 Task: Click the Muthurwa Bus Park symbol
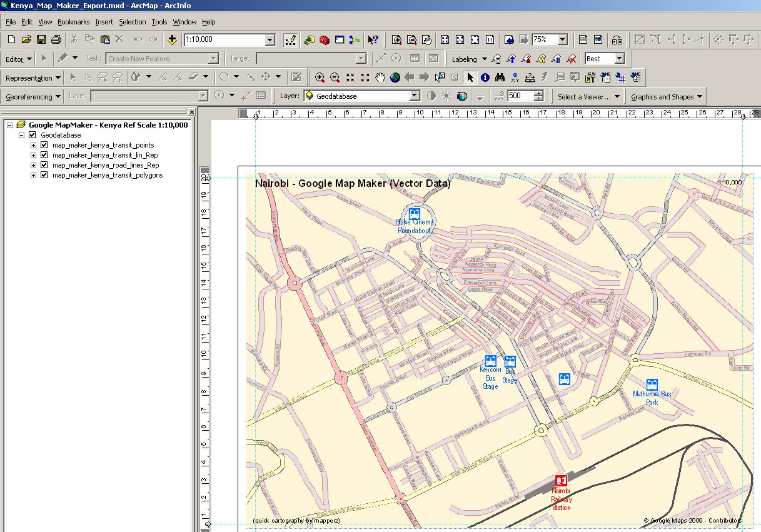click(x=652, y=384)
